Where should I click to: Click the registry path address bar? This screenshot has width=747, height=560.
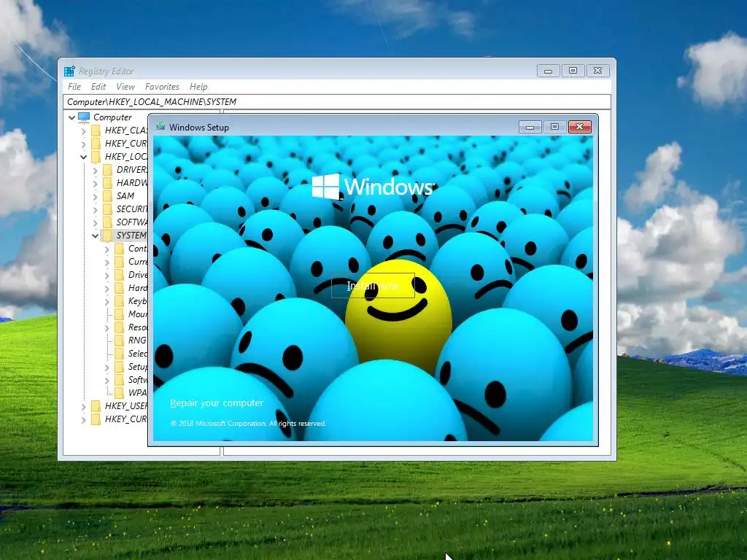pos(337,102)
